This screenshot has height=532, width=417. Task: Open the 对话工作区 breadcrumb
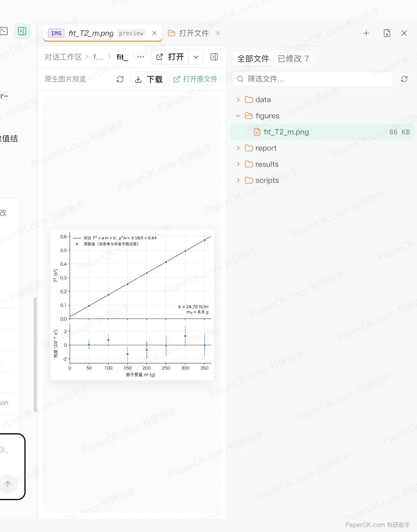pos(63,57)
